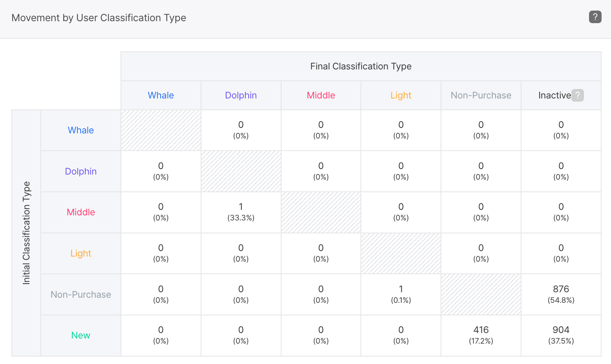Select the Whale column header
Image resolution: width=611 pixels, height=364 pixels.
point(161,95)
